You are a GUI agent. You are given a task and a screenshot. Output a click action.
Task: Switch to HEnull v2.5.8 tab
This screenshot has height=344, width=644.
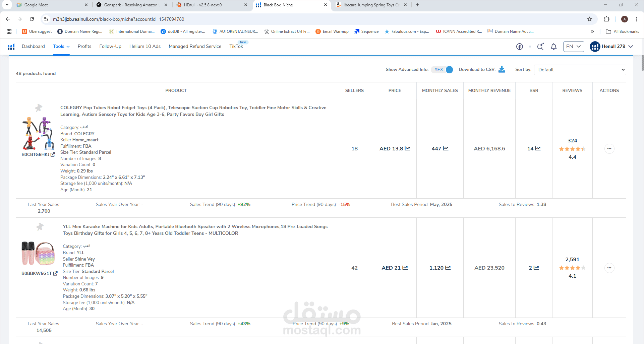pyautogui.click(x=211, y=5)
